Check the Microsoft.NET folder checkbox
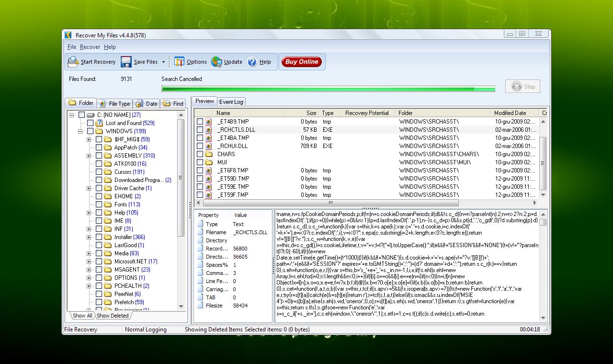 pos(99,262)
